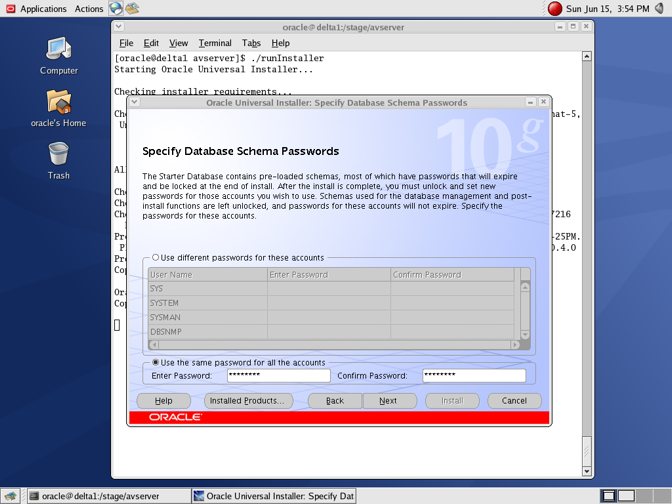Select Use the same password for all accounts
Image resolution: width=672 pixels, height=504 pixels.
[156, 363]
